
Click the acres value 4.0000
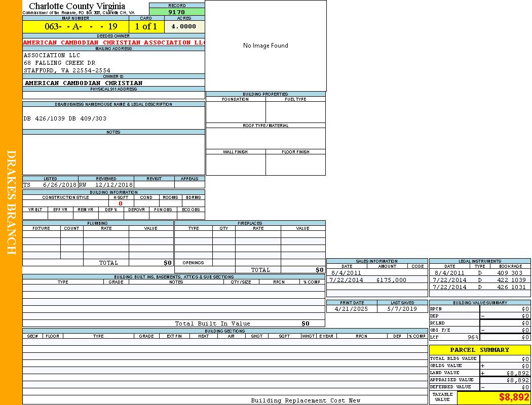(x=184, y=26)
